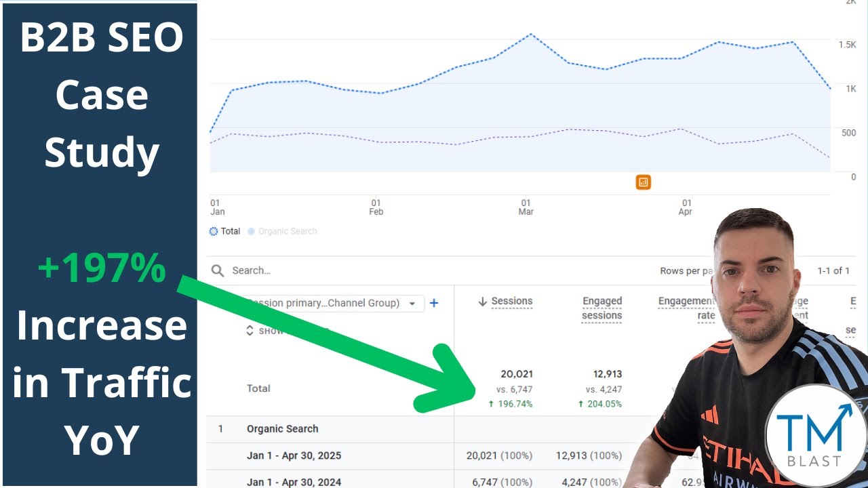Click the "20,021 (100%)" sessions cell
The image size is (868, 488).
tap(499, 455)
